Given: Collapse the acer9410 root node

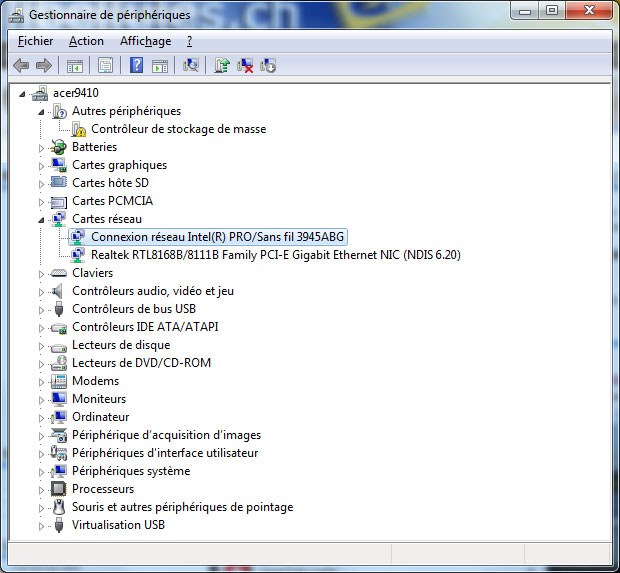Looking at the screenshot, I should (23, 94).
